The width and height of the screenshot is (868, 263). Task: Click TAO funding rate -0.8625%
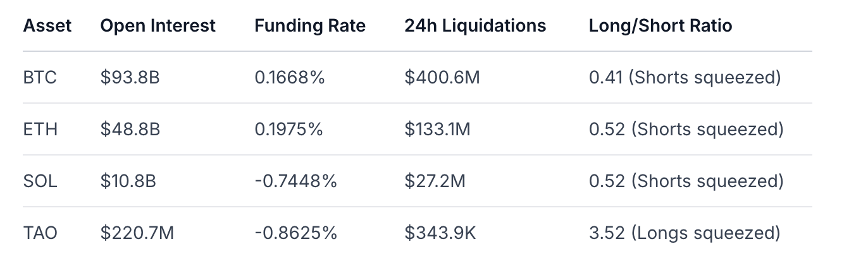coord(296,233)
